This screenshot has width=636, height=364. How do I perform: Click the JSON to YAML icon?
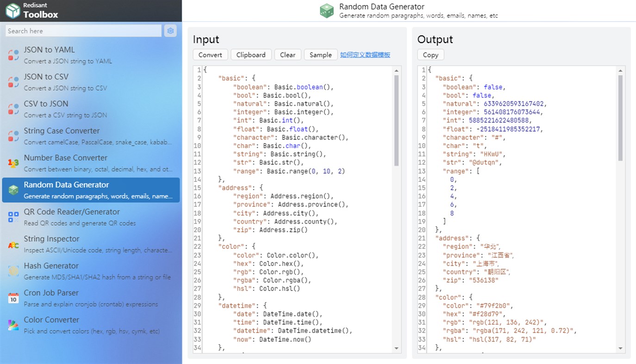(x=13, y=55)
